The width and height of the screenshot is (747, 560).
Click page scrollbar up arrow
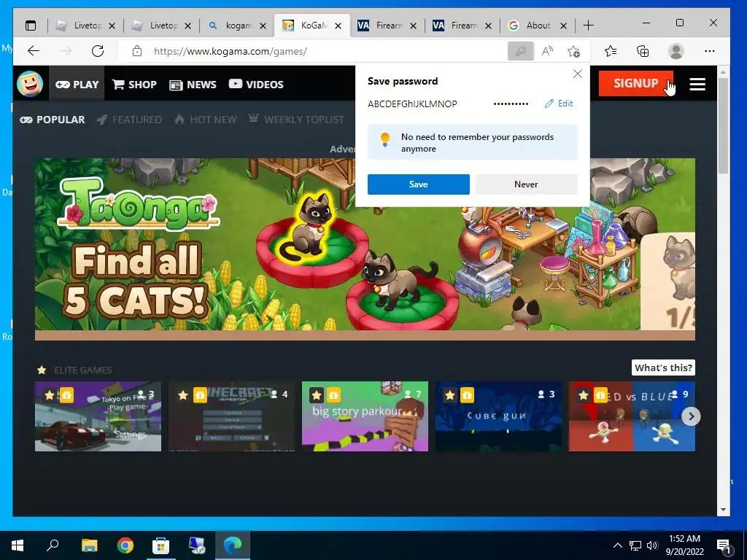tap(723, 72)
